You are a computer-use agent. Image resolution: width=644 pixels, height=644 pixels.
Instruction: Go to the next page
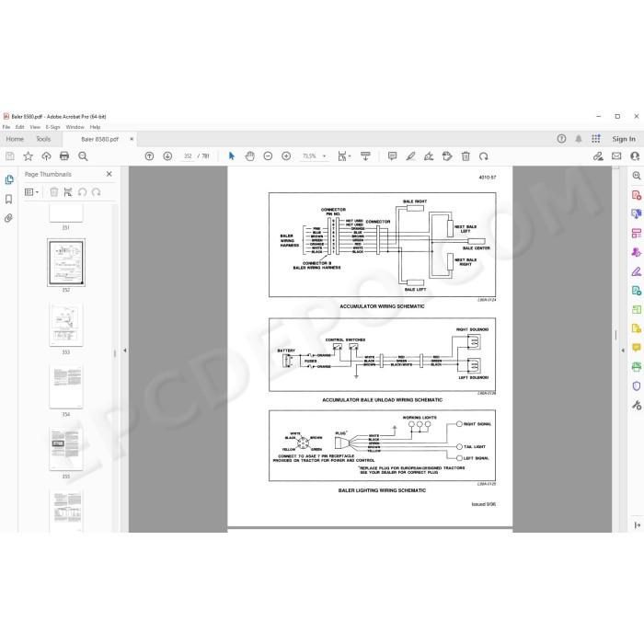click(x=167, y=156)
